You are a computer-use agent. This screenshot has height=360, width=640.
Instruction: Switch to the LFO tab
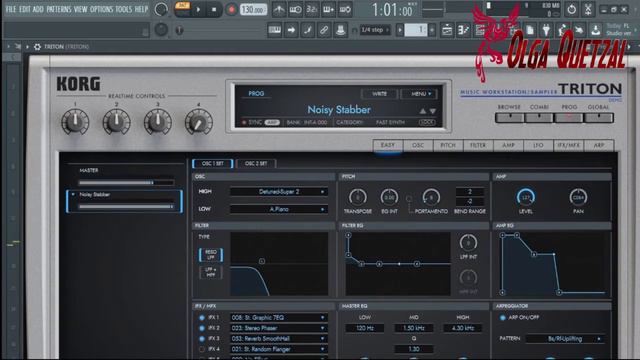click(x=538, y=145)
